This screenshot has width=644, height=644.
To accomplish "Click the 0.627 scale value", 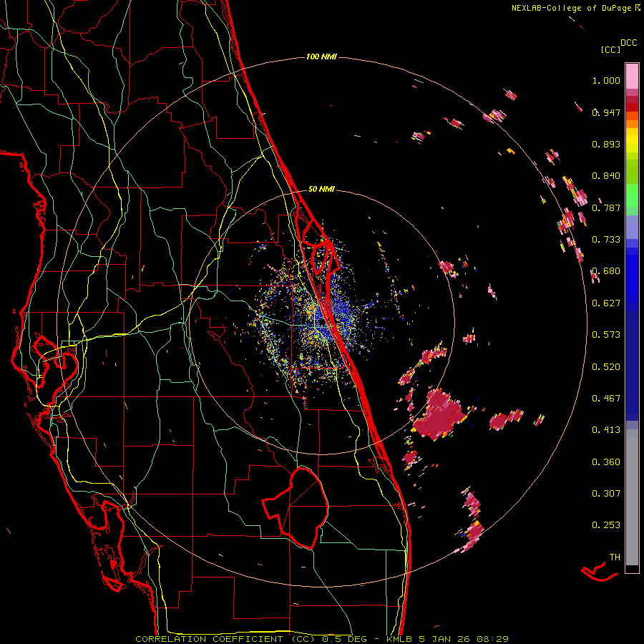I will pyautogui.click(x=606, y=303).
